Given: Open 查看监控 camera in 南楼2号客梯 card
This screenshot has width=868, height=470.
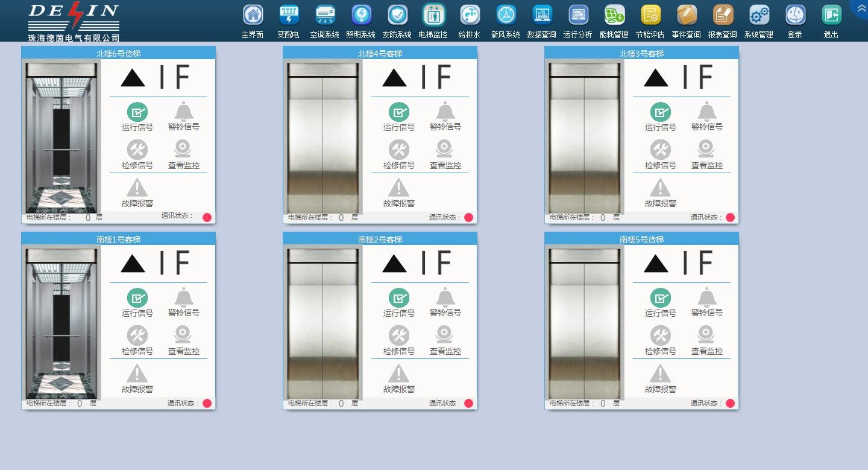Looking at the screenshot, I should [x=445, y=335].
